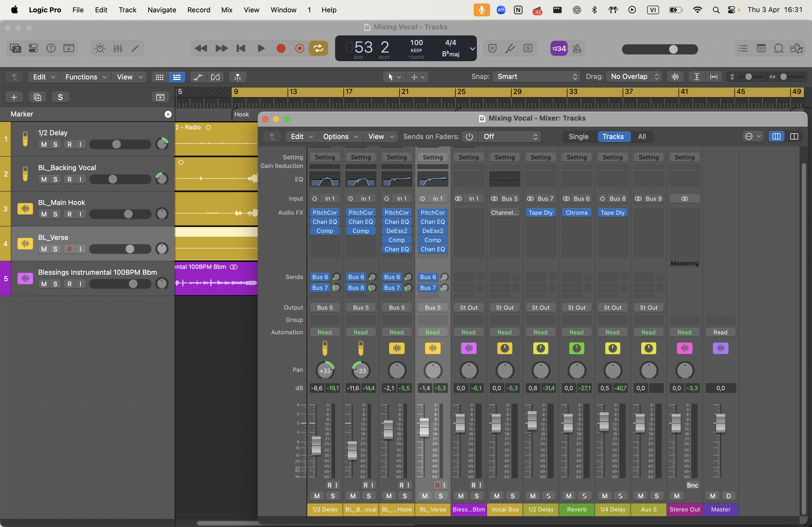
Task: Open Drag No Overlap dropdown
Action: [634, 77]
